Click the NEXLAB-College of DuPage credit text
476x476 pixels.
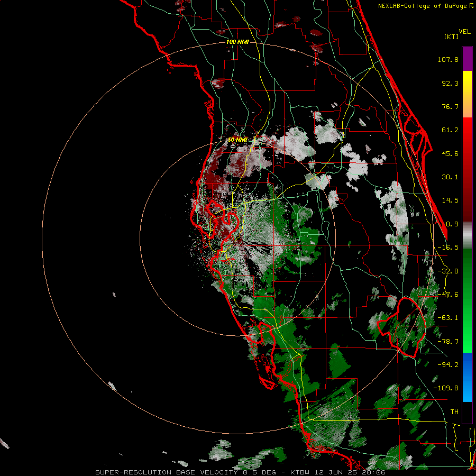425,6
